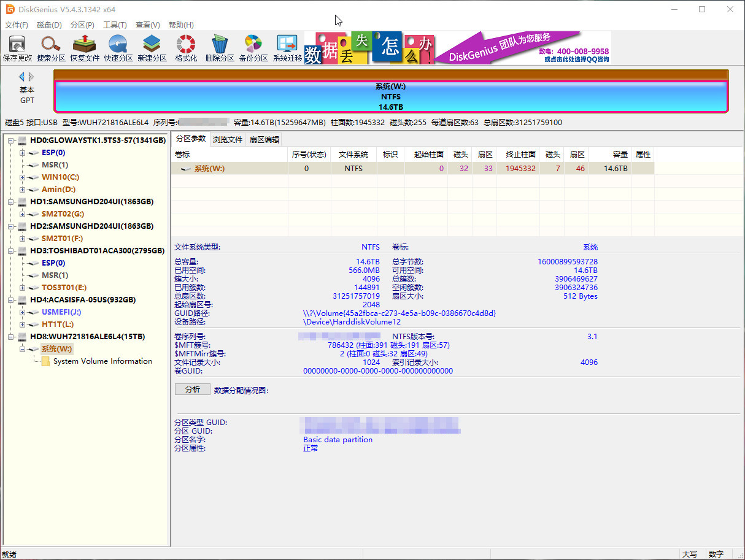Screen dimensions: 745x560
Task: Open the 工具(T) menu
Action: [x=115, y=25]
